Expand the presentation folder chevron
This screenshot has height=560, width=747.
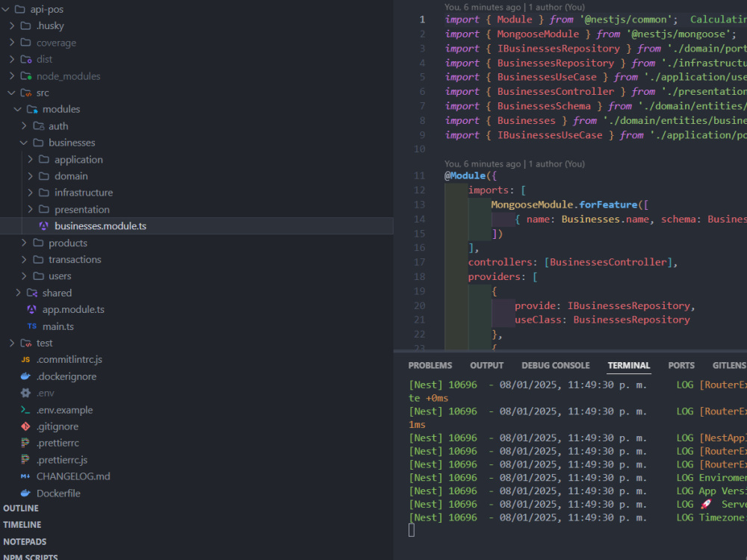click(30, 209)
